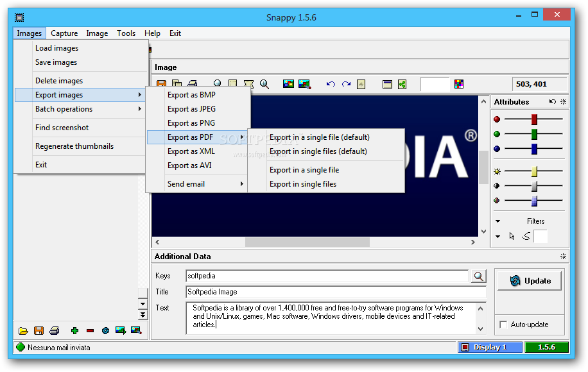Open the color palette grid icon
Image resolution: width=588 pixels, height=372 pixels.
(x=459, y=84)
